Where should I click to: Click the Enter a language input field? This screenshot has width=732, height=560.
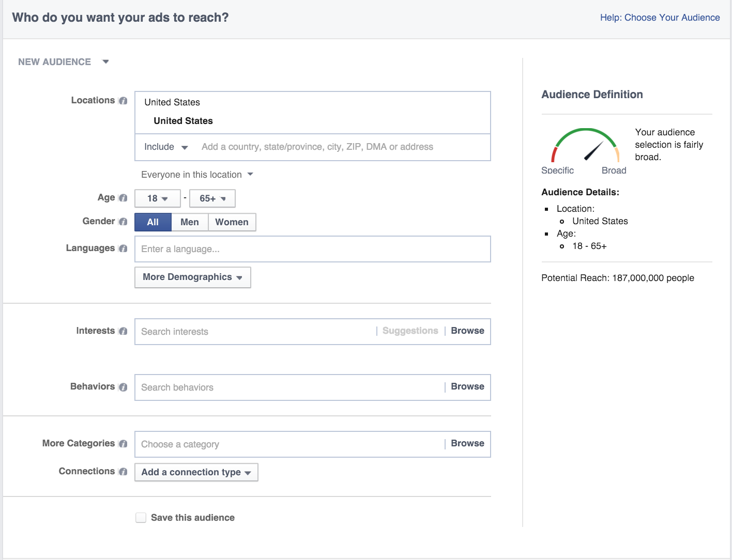coord(312,249)
